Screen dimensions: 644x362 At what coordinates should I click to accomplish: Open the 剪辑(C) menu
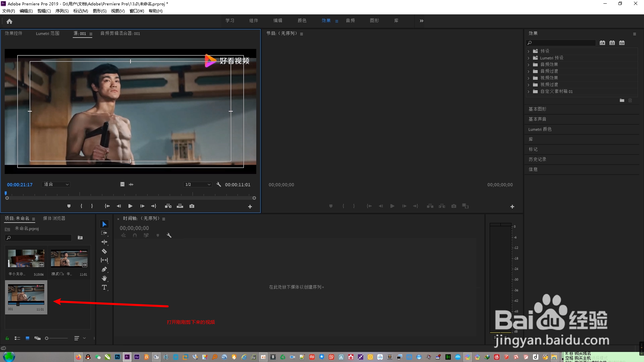tap(44, 11)
